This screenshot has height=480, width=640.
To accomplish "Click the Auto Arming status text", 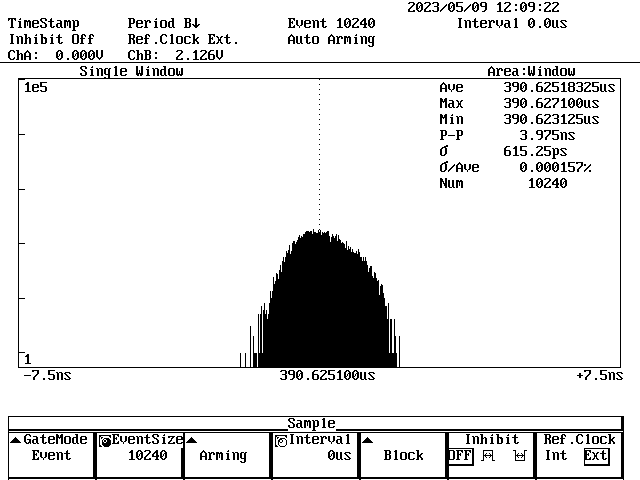I will (331, 40).
